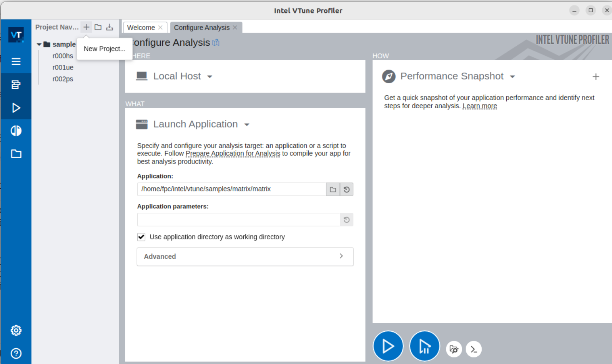This screenshot has height=364, width=612.
Task: Select result r001ue in project tree
Action: pos(63,68)
